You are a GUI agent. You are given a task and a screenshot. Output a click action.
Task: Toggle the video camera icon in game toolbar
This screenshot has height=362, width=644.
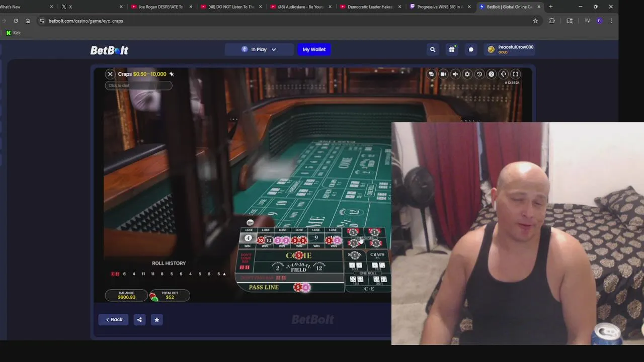coord(443,74)
